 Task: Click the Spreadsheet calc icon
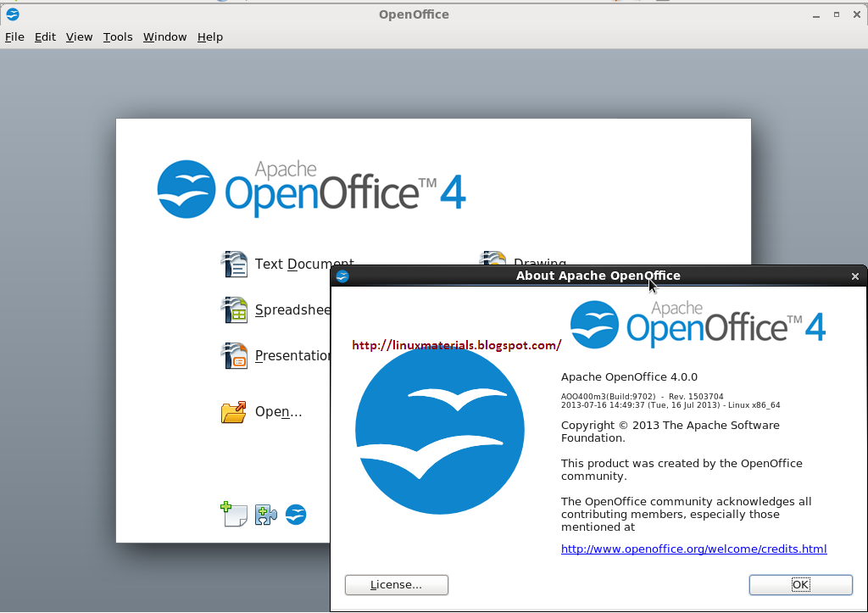[x=234, y=309]
